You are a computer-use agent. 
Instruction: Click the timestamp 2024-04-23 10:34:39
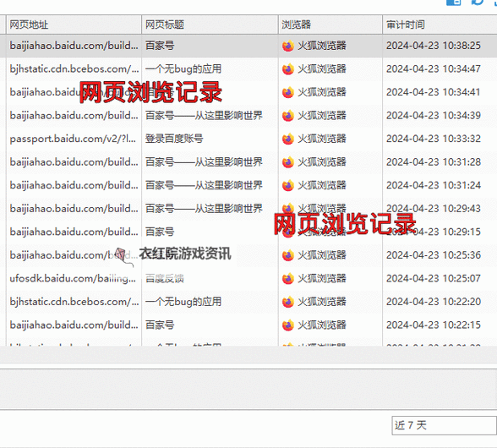coord(434,116)
